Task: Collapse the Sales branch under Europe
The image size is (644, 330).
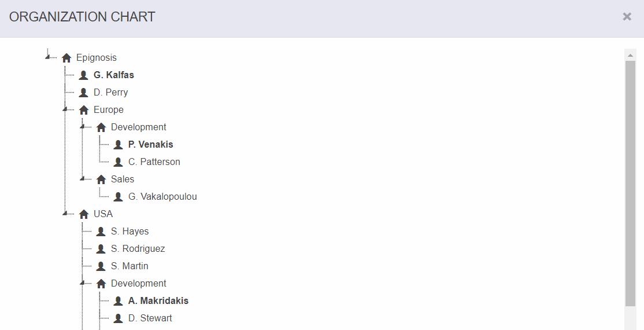Action: (x=82, y=178)
